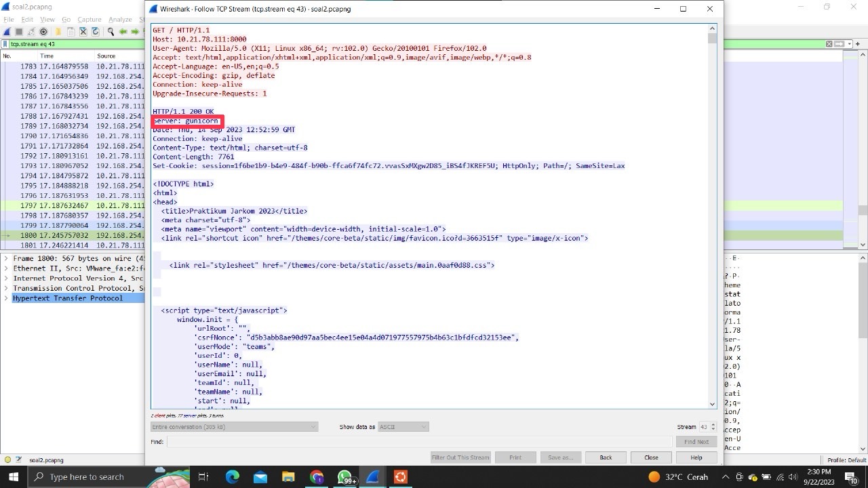Open the Entire conversation dropdown

pos(234,426)
